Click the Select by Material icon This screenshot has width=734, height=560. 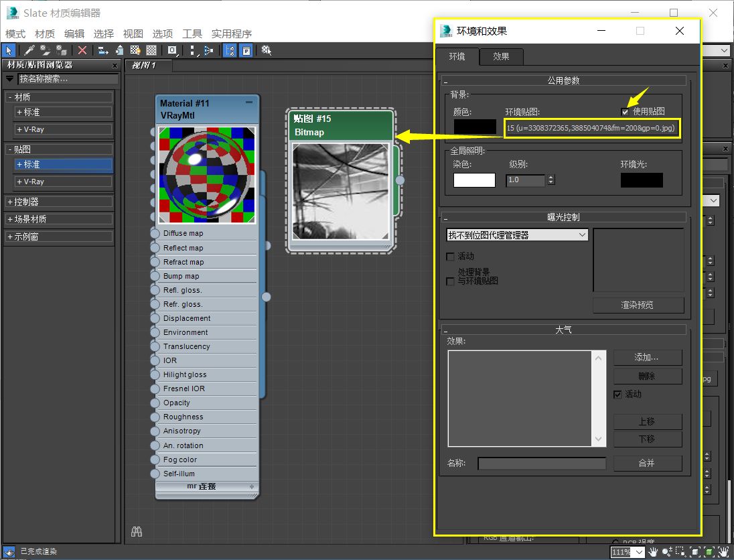[x=267, y=50]
